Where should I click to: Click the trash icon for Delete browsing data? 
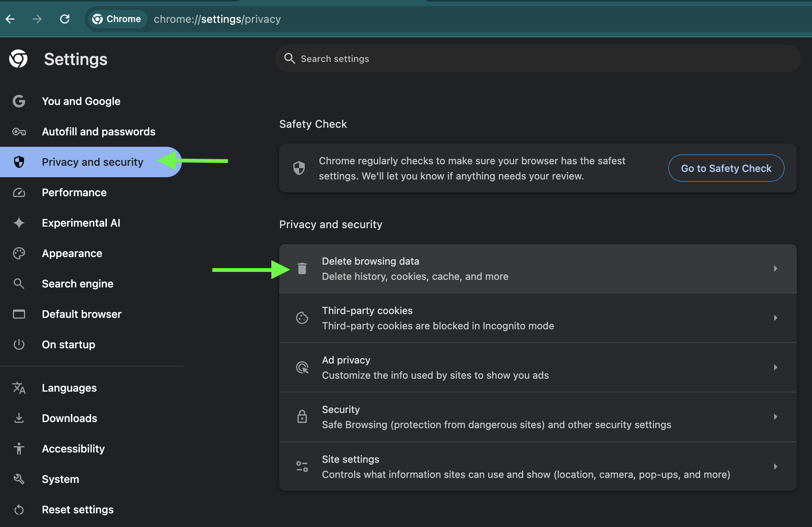coord(302,268)
